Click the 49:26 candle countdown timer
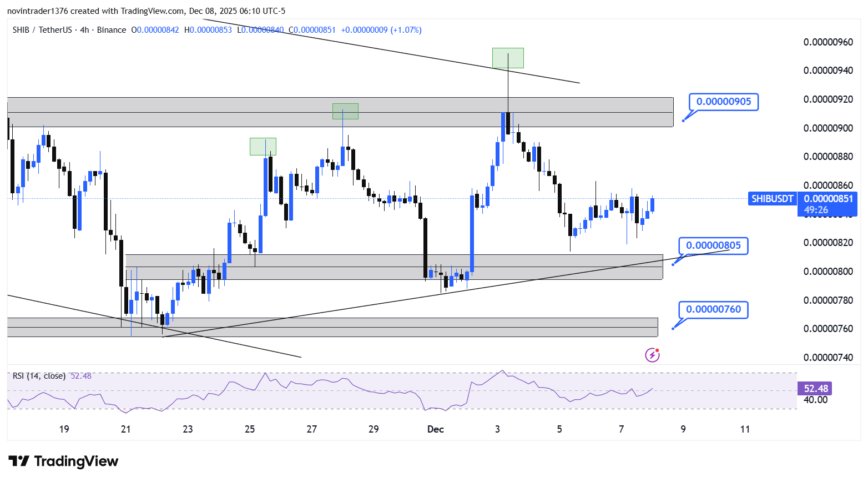868x482 pixels. (816, 210)
